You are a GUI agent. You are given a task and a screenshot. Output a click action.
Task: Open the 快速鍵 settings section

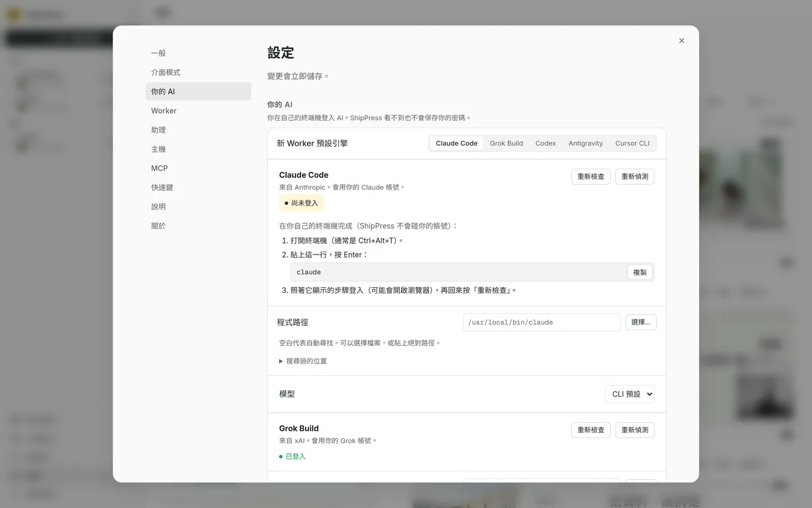coord(198,187)
